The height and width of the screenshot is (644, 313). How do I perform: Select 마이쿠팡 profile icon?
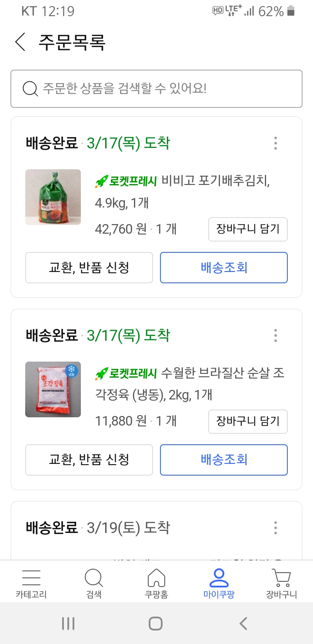pos(219,582)
